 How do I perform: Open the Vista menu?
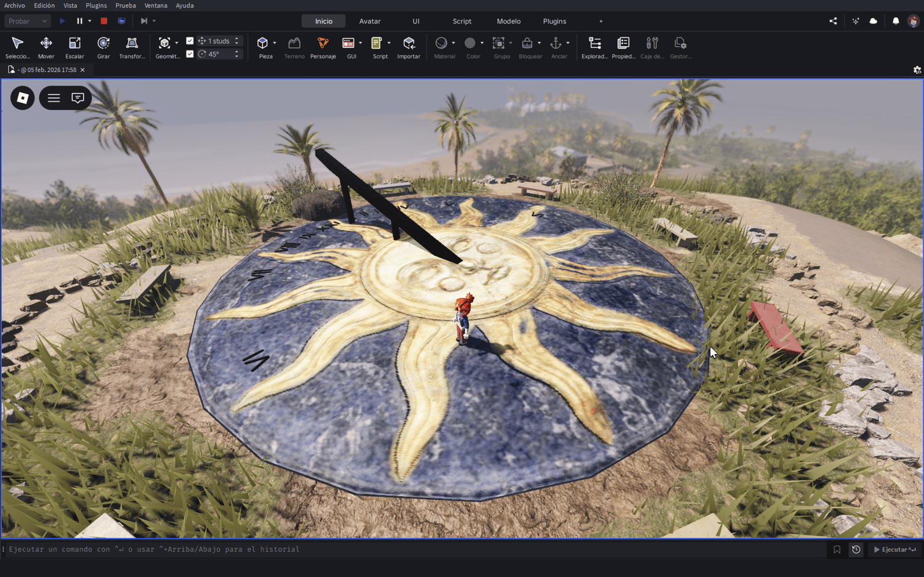[x=70, y=6]
